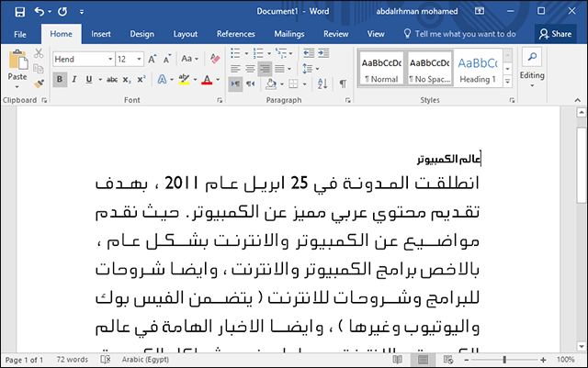This screenshot has width=588, height=368.
Task: Decrease font size with the shrink icon
Action: 167,59
